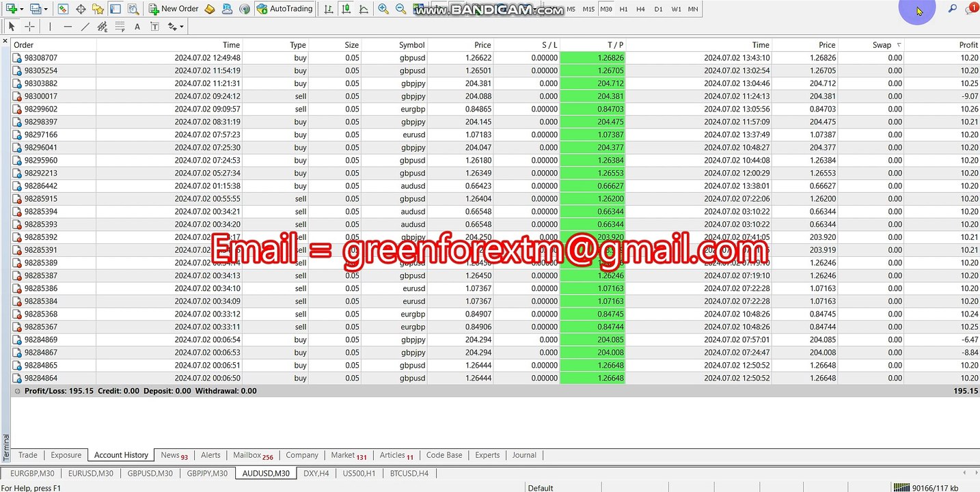Select the Text Label tool
The width and height of the screenshot is (980, 492).
154,27
